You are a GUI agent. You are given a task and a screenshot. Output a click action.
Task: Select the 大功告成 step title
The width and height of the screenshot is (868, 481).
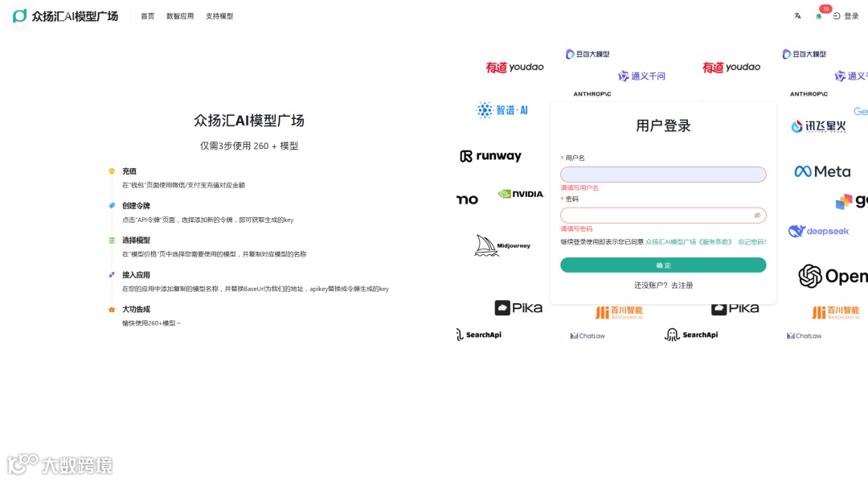tap(136, 309)
